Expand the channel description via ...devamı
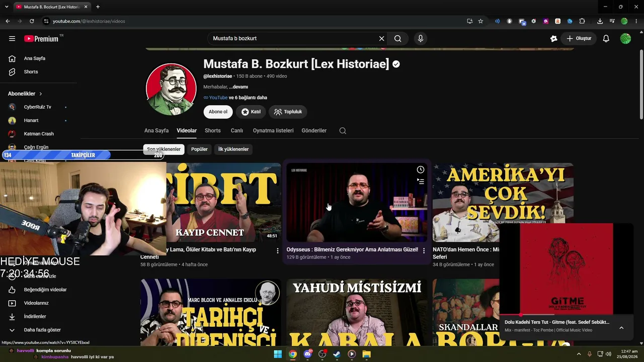644x362 pixels. click(238, 87)
